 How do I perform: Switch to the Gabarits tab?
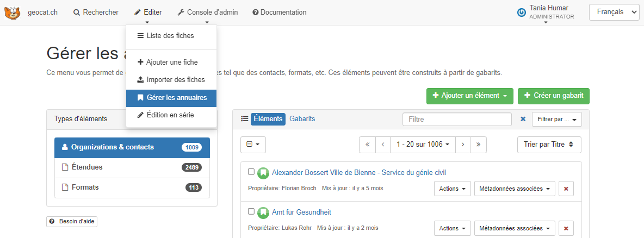302,119
